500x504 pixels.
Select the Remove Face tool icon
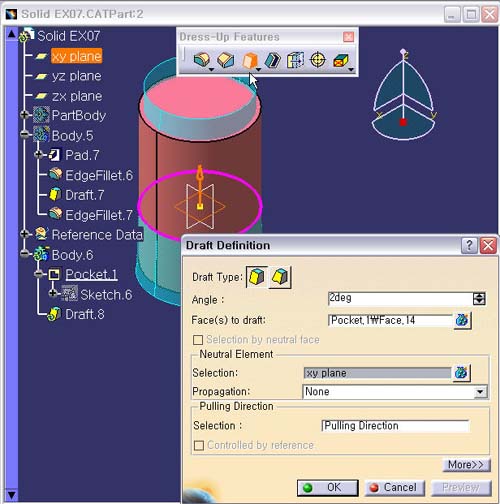click(341, 61)
